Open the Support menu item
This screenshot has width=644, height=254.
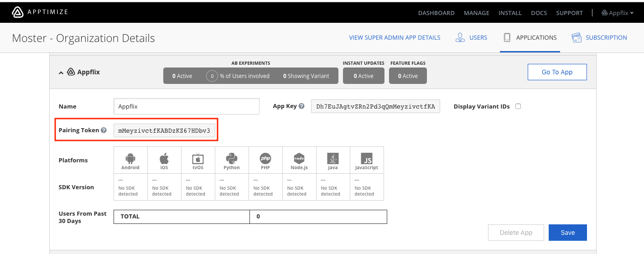(x=569, y=13)
